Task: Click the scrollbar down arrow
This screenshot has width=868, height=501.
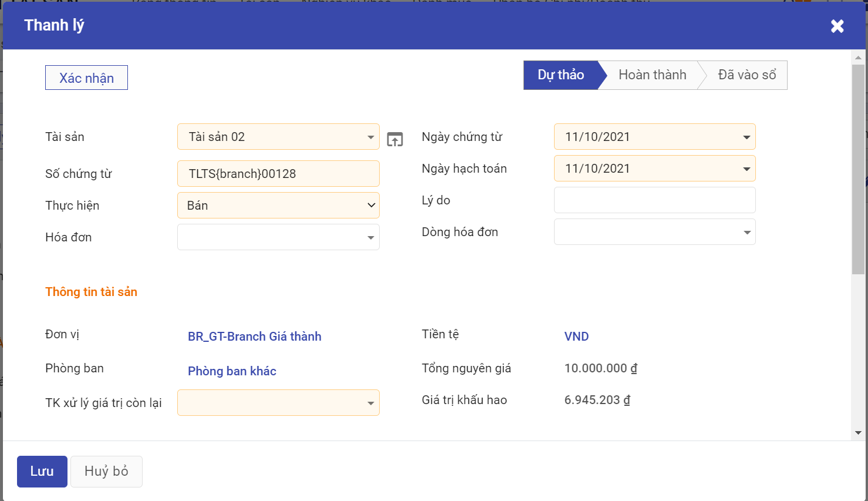Action: coord(858,433)
